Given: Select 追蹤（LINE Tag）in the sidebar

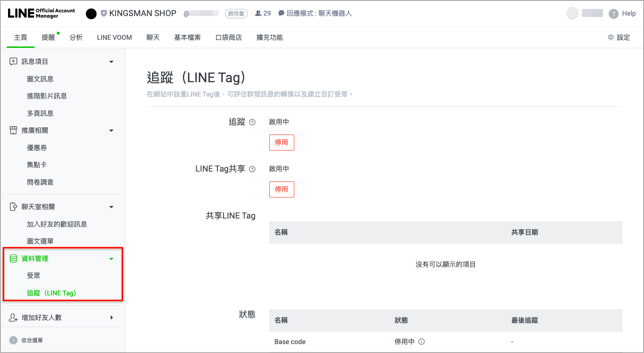Looking at the screenshot, I should coord(52,293).
